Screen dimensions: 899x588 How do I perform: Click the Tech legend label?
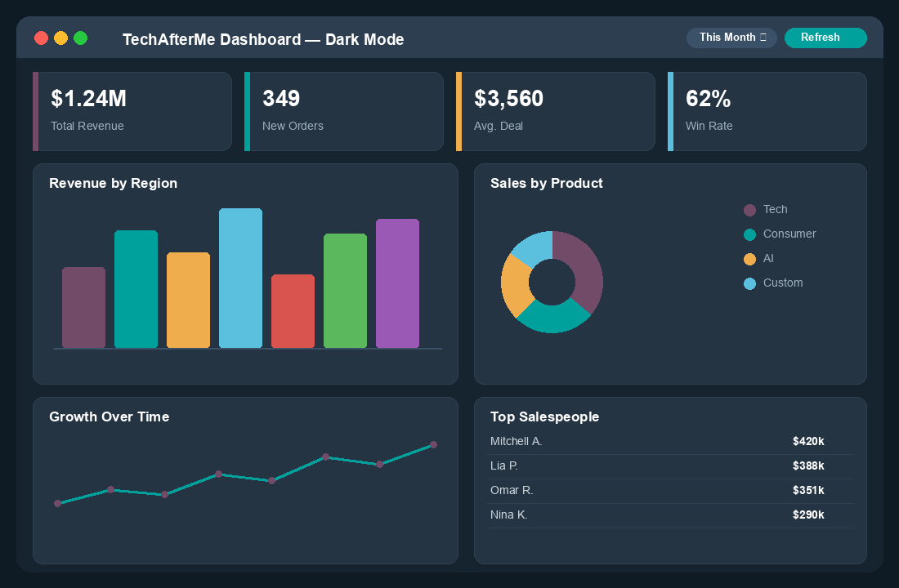[x=775, y=209]
